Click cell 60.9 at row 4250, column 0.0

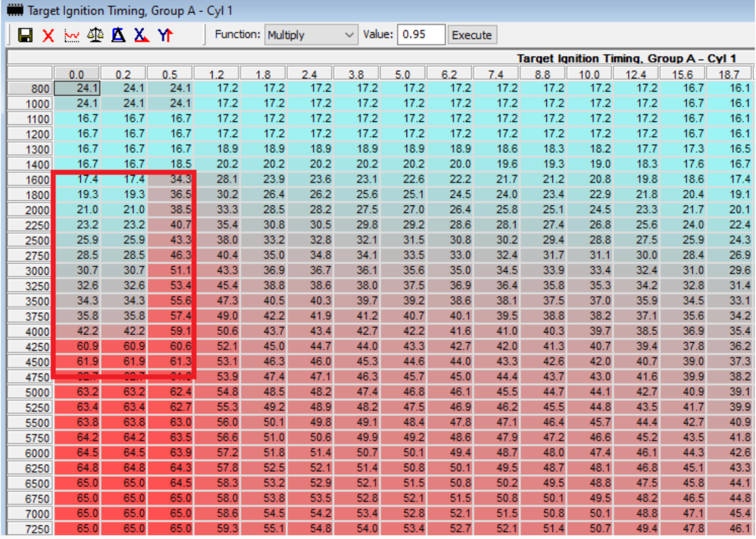pyautogui.click(x=77, y=346)
